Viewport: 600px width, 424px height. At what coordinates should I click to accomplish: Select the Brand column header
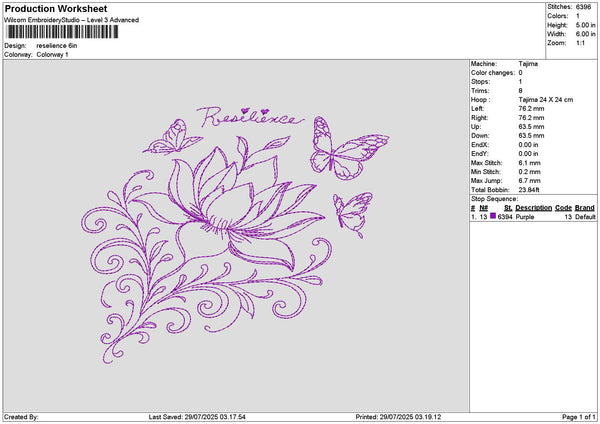585,208
